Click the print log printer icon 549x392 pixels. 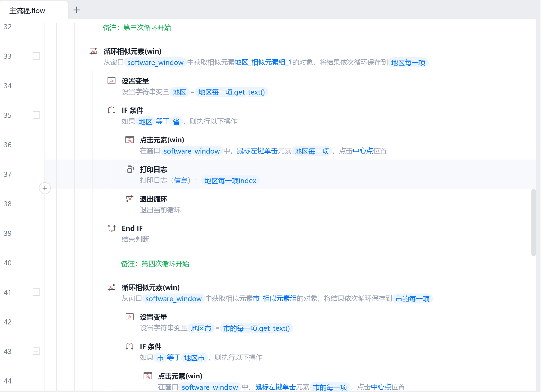coord(130,169)
